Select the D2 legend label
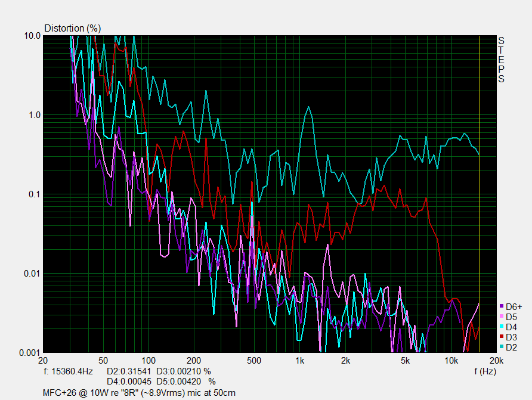This screenshot has height=400, width=532. 511,348
